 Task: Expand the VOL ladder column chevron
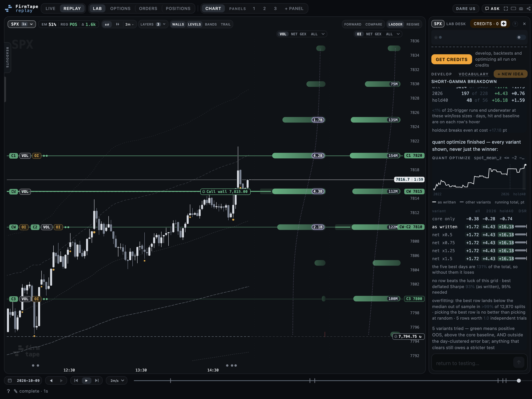pyautogui.click(x=323, y=34)
